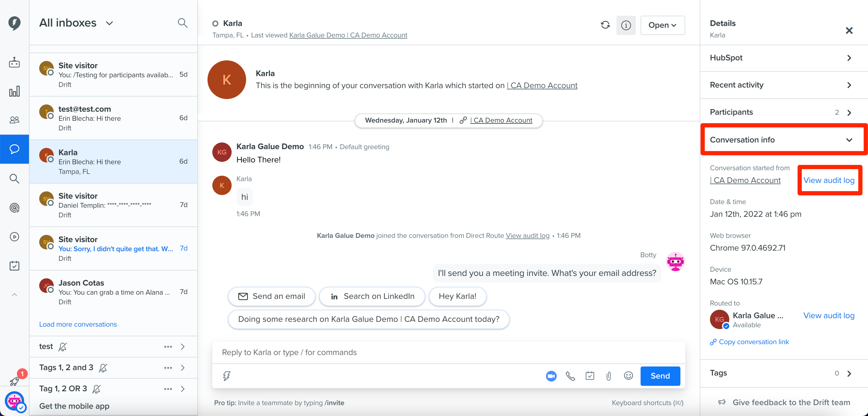Viewport: 868px width, 416px height.
Task: Insert the 'Hey Karla!' quick reply
Action: pyautogui.click(x=457, y=296)
